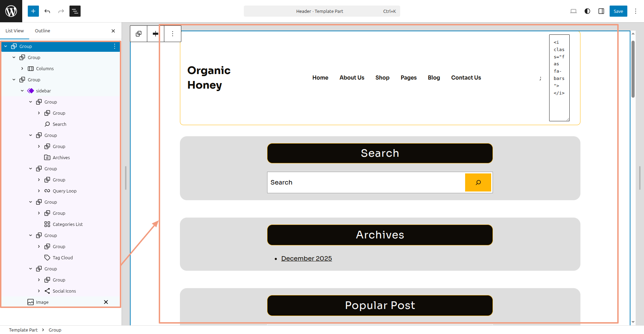Open the top-right Options kebab menu

(x=636, y=11)
